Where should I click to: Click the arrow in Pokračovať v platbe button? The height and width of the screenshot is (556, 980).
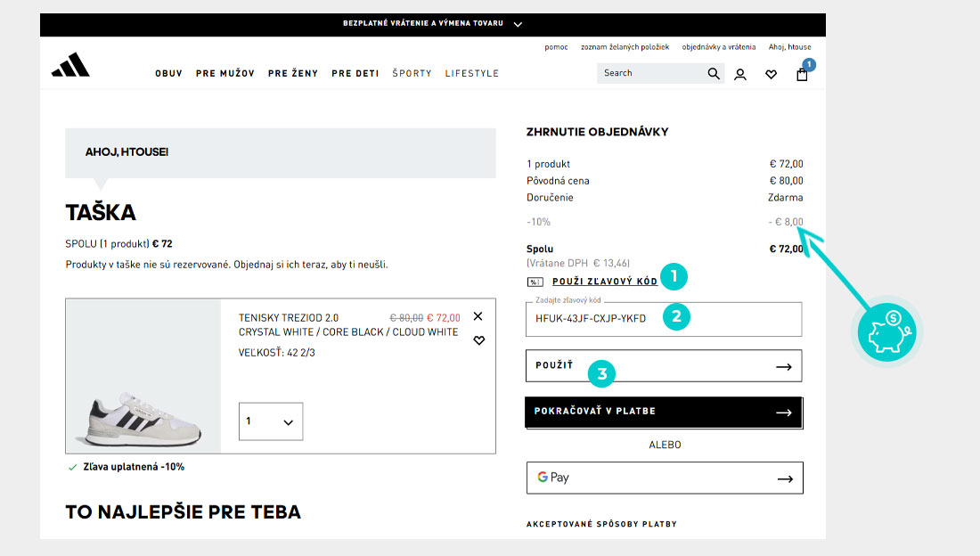pos(784,413)
